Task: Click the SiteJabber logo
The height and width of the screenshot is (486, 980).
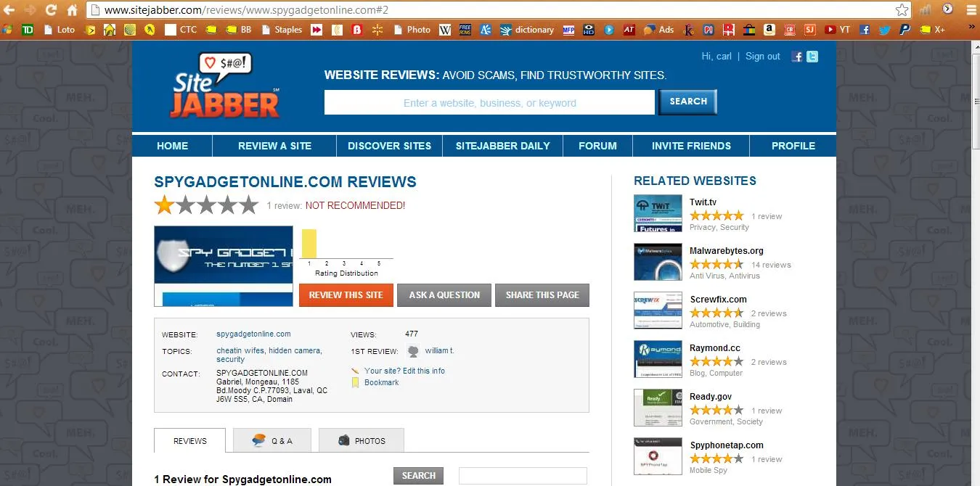Action: pos(225,86)
